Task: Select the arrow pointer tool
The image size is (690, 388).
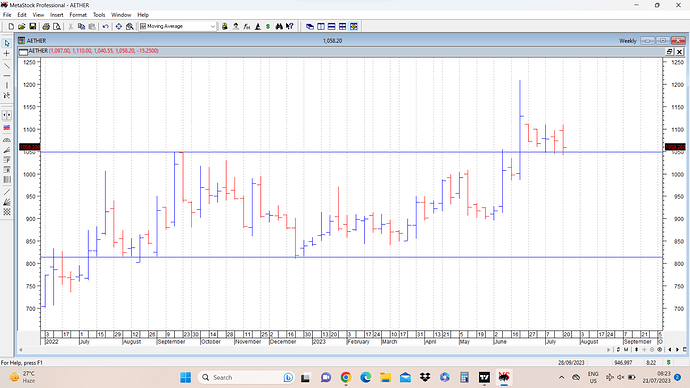Action: (x=7, y=43)
